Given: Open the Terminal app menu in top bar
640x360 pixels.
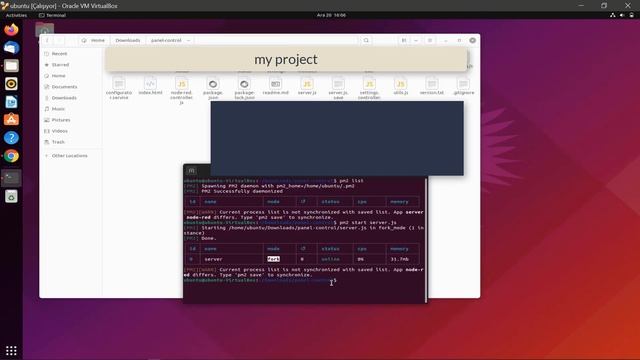Looking at the screenshot, I should (52, 15).
